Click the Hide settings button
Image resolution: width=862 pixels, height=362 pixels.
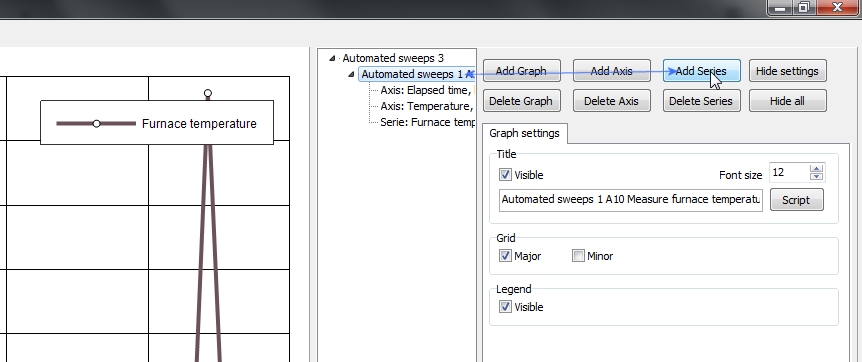(787, 71)
